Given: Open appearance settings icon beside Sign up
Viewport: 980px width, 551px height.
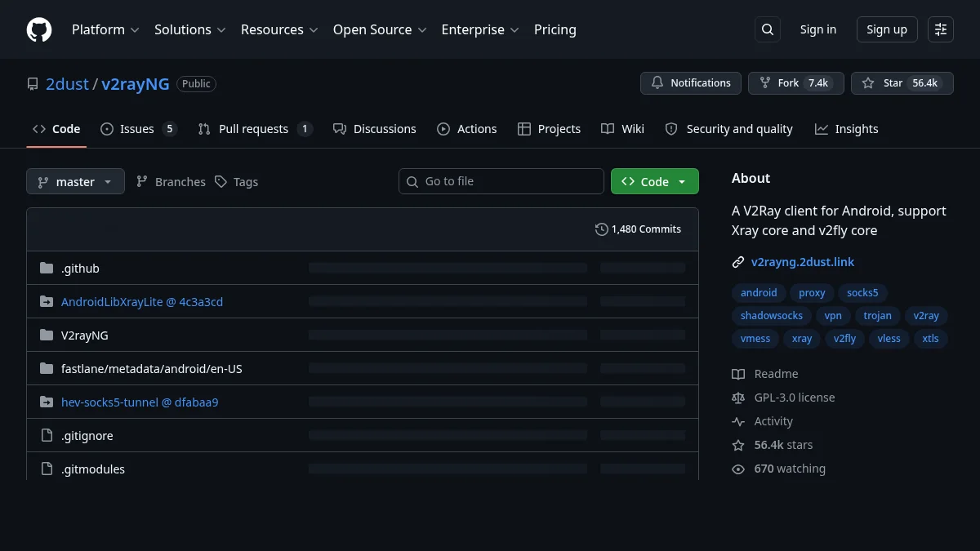Looking at the screenshot, I should tap(941, 29).
